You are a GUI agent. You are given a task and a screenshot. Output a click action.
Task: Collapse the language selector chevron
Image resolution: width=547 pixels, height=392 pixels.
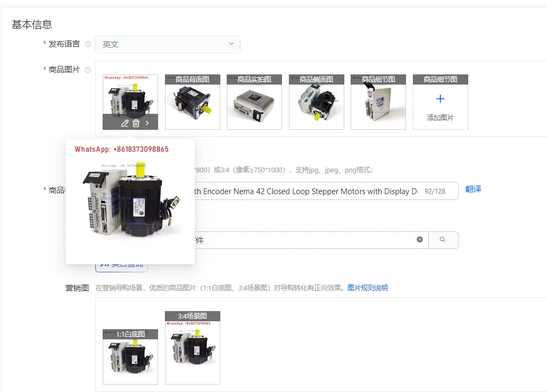[x=231, y=44]
